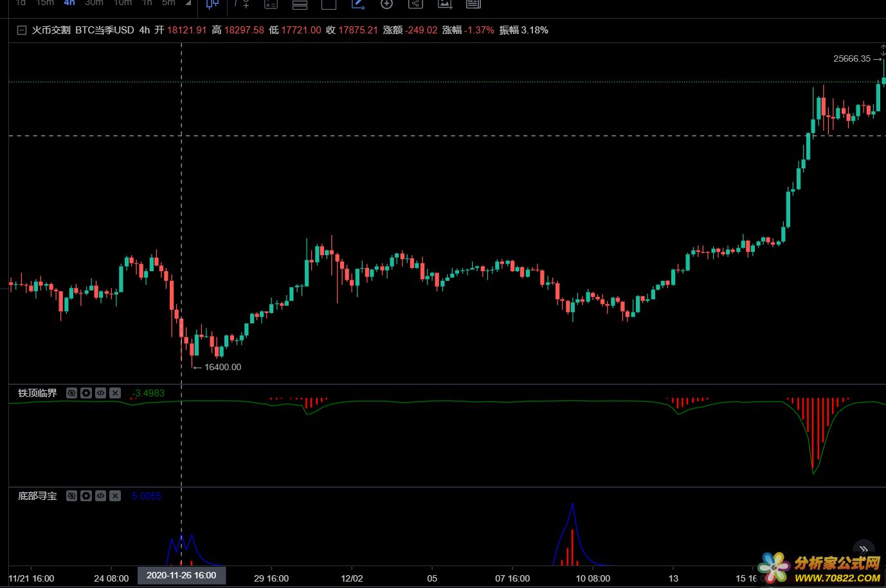Image resolution: width=886 pixels, height=588 pixels.
Task: Click the BTC当季USD symbol label
Action: coord(104,30)
